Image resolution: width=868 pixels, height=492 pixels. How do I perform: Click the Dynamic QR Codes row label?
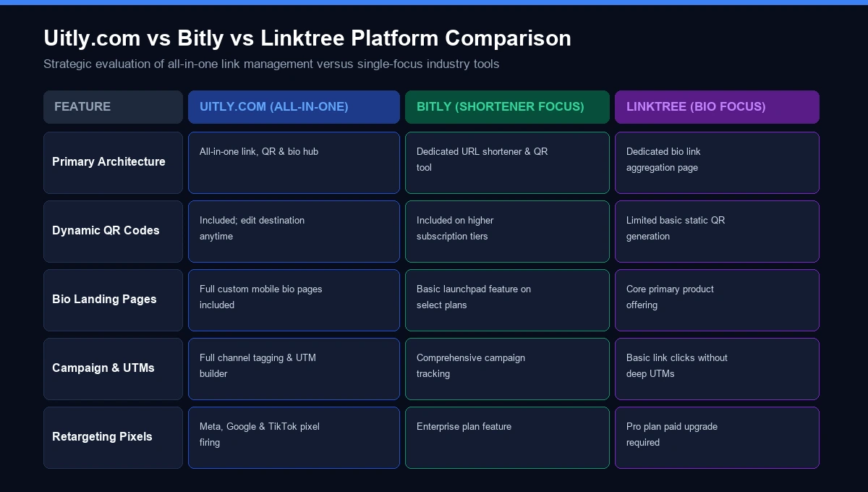[113, 232]
